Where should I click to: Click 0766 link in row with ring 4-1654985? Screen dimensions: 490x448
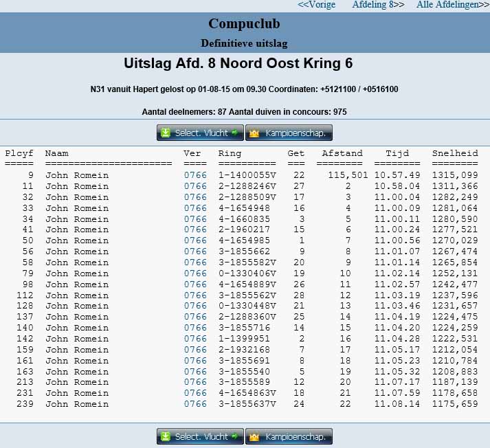click(195, 240)
